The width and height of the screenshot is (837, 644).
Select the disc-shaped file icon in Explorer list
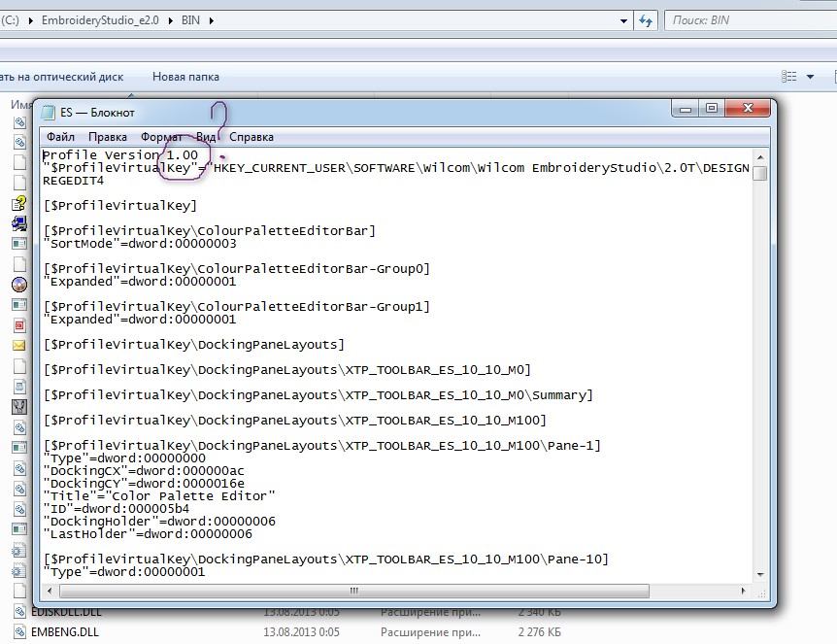coord(19,285)
